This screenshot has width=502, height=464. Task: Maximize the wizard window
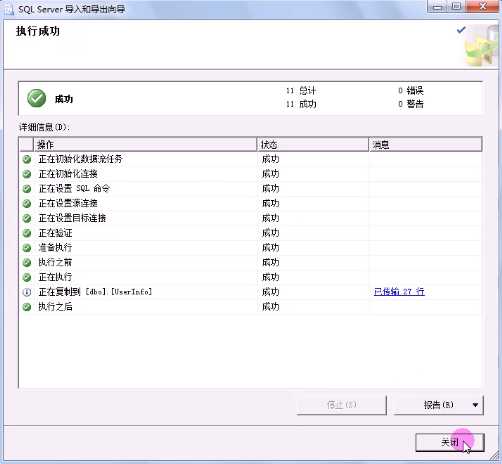pyautogui.click(x=457, y=6)
